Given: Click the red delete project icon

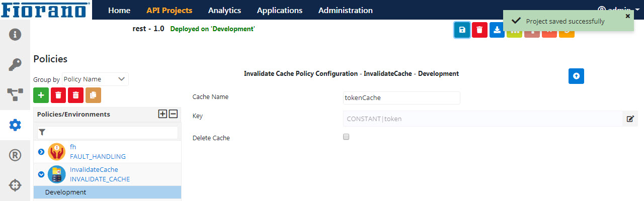Looking at the screenshot, I should 479,30.
